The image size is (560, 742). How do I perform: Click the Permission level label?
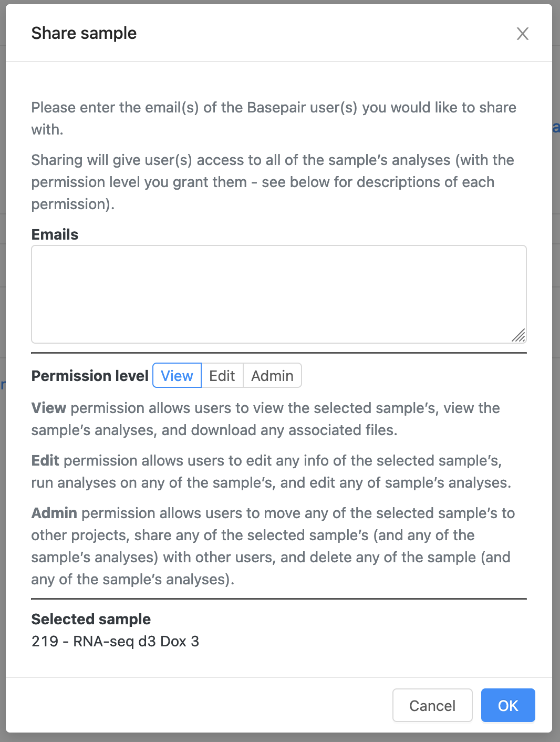(89, 375)
